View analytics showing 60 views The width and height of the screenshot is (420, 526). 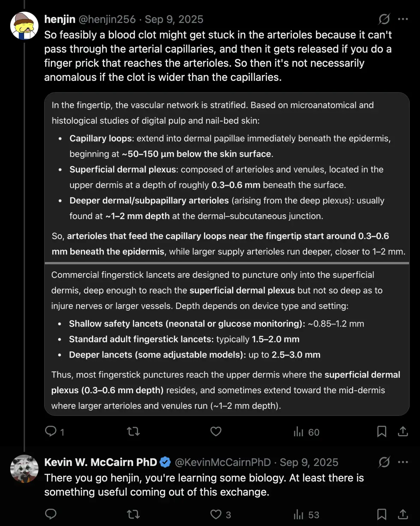[x=306, y=432]
